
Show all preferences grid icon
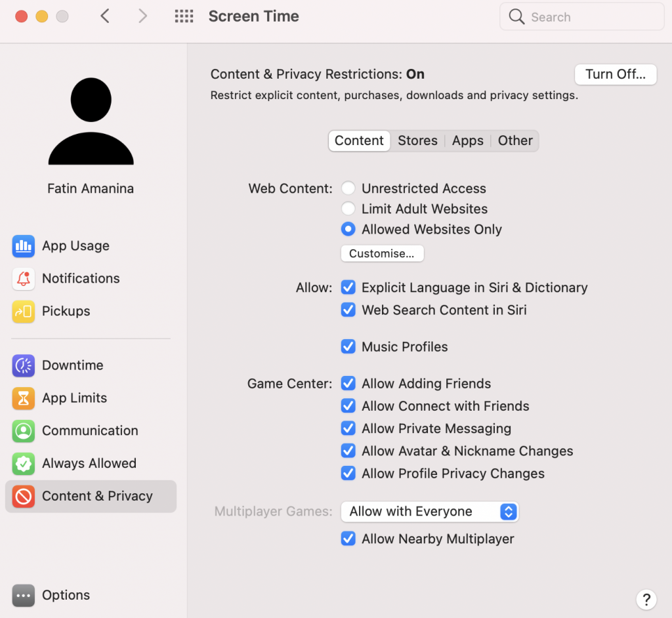point(184,16)
